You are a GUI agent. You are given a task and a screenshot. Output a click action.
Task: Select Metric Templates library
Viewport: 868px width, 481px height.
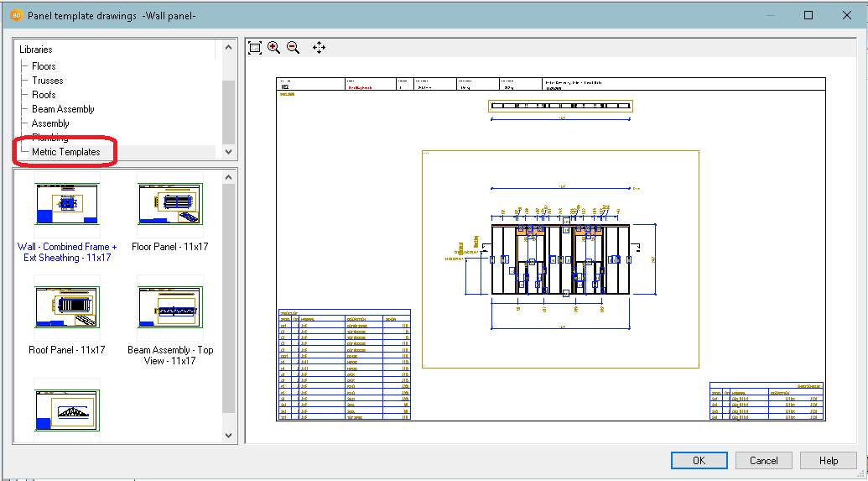65,152
